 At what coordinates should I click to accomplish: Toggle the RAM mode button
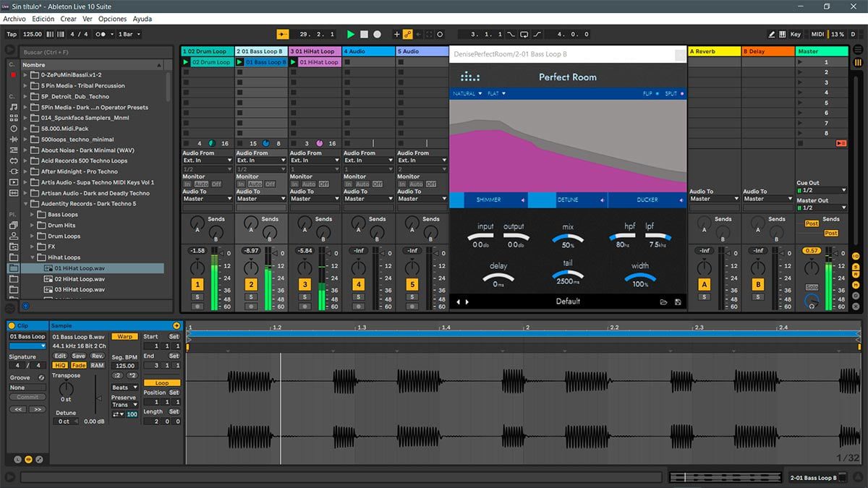97,365
